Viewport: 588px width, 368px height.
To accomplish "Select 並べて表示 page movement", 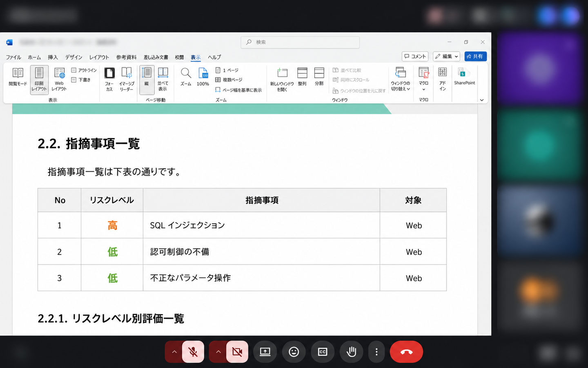I will tap(163, 80).
